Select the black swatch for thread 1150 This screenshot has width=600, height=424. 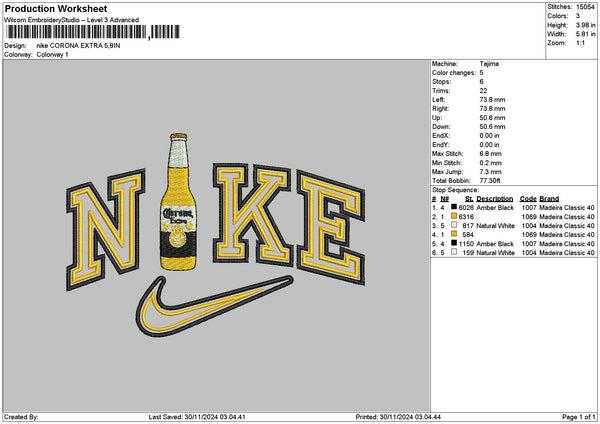(x=454, y=243)
